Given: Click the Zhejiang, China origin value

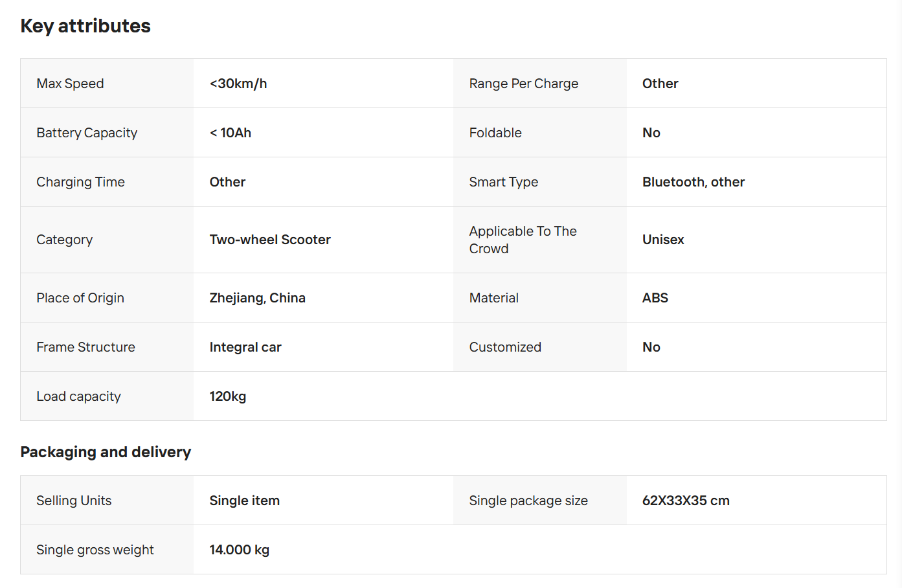Looking at the screenshot, I should (258, 298).
